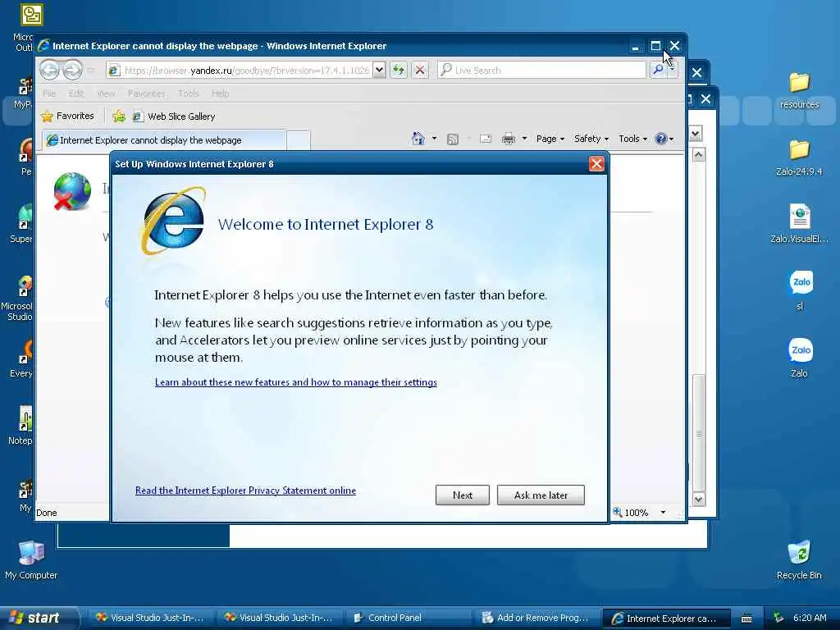Viewport: 840px width, 630px height.
Task: Click the Favorites star button
Action: [67, 116]
